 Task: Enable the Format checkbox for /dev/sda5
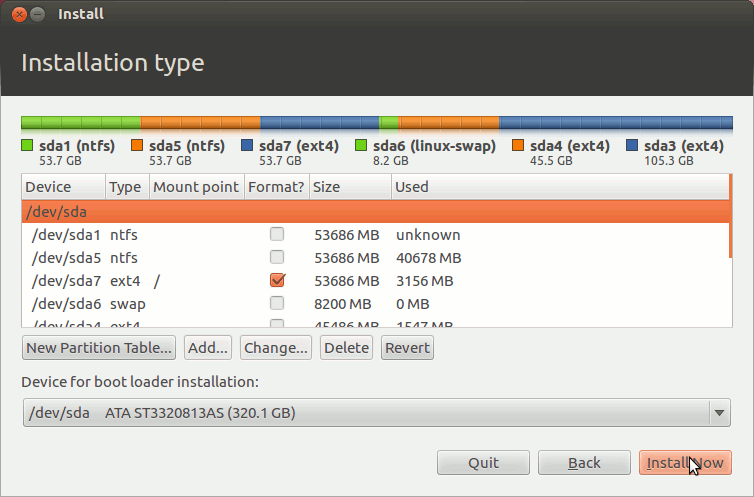[277, 258]
